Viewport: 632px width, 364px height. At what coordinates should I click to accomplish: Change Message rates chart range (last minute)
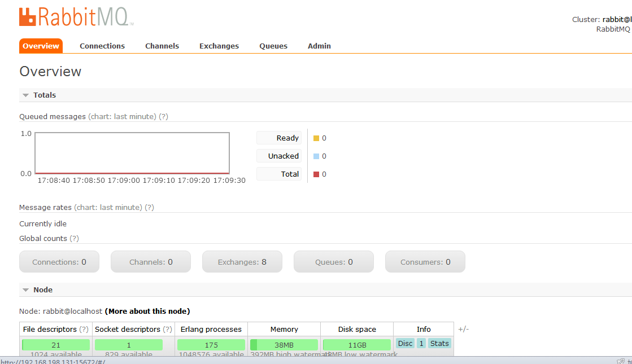point(108,207)
